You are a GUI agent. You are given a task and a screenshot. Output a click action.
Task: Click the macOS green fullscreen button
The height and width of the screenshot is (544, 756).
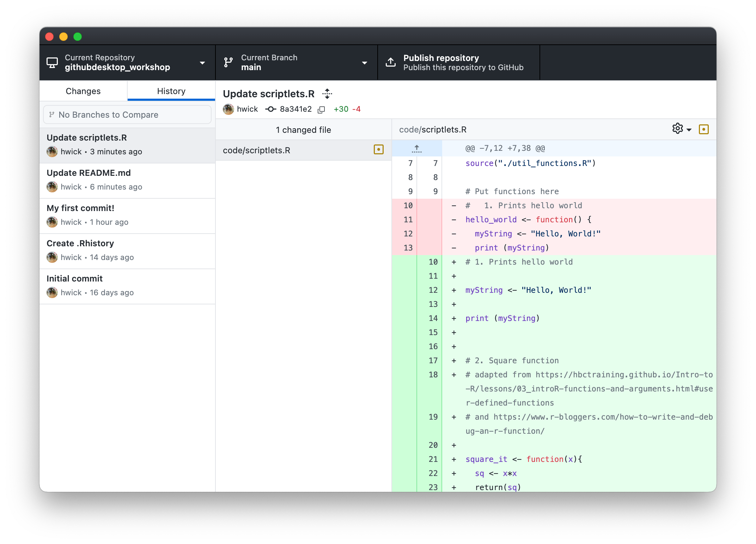[78, 37]
